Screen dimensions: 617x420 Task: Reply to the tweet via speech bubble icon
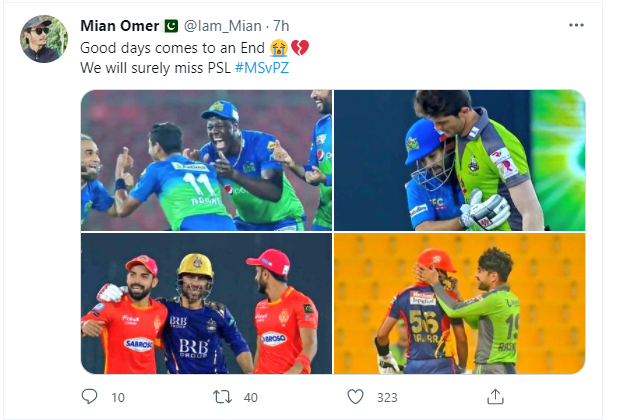(x=91, y=397)
